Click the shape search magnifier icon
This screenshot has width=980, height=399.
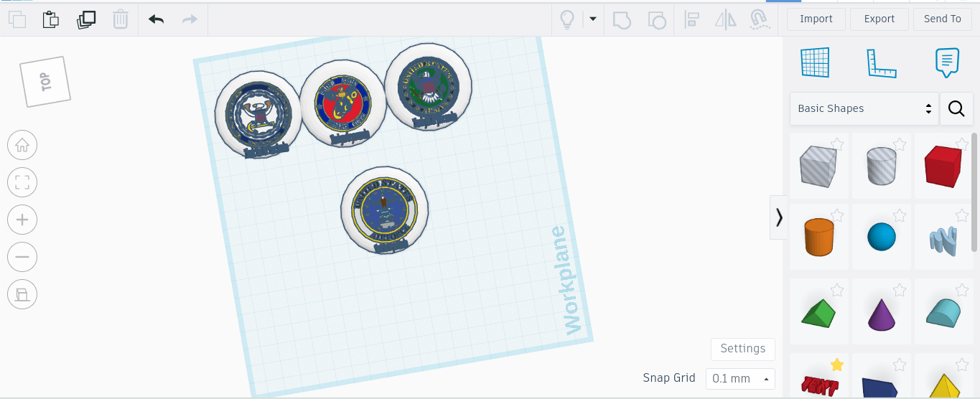click(956, 109)
